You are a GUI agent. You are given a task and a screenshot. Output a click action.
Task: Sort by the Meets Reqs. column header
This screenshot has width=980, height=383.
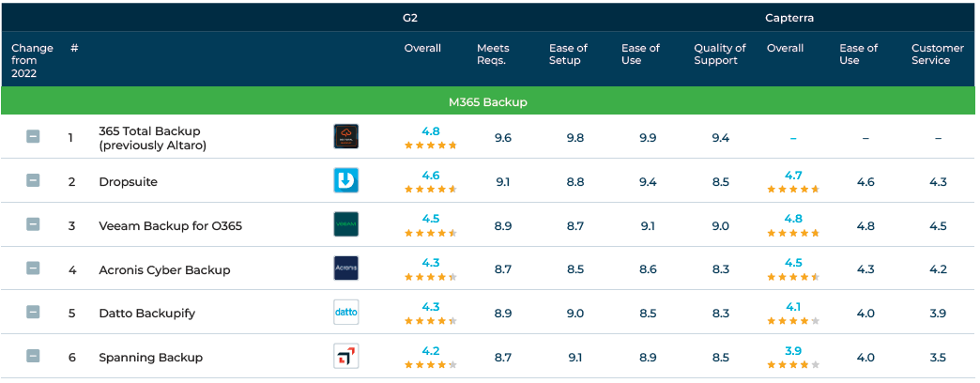tap(491, 54)
